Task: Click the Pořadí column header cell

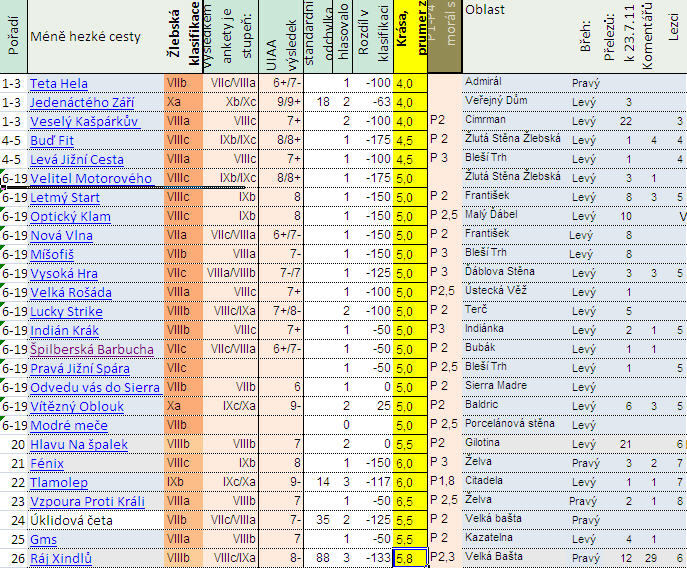Action: point(13,37)
